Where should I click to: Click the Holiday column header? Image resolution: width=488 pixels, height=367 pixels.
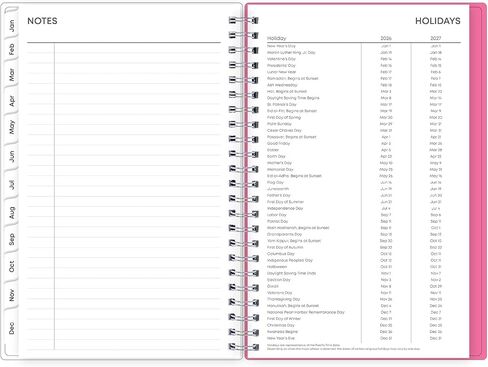pos(277,38)
